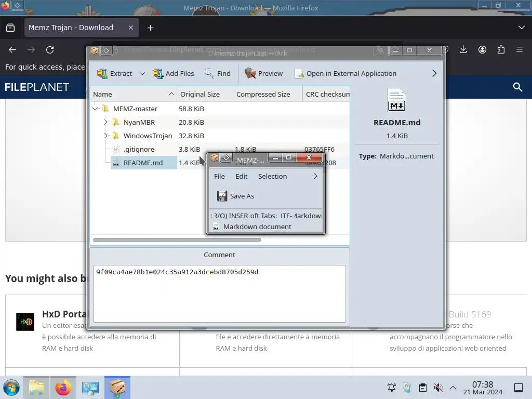Click the large README.md markdown thumbnail
The height and width of the screenshot is (399, 532).
(396, 100)
